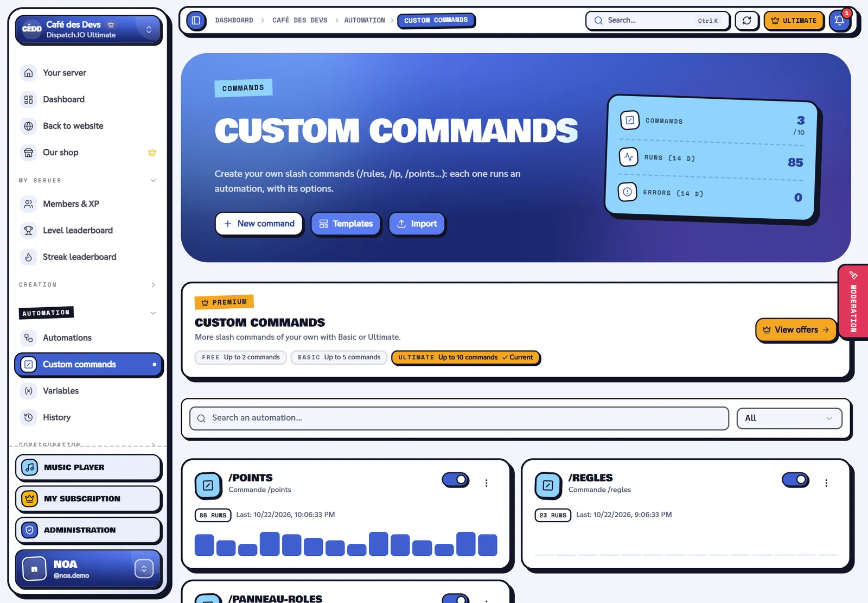Screen dimensions: 868x603
Task: Open Dashboard in the sidebar
Action: (x=88, y=99)
